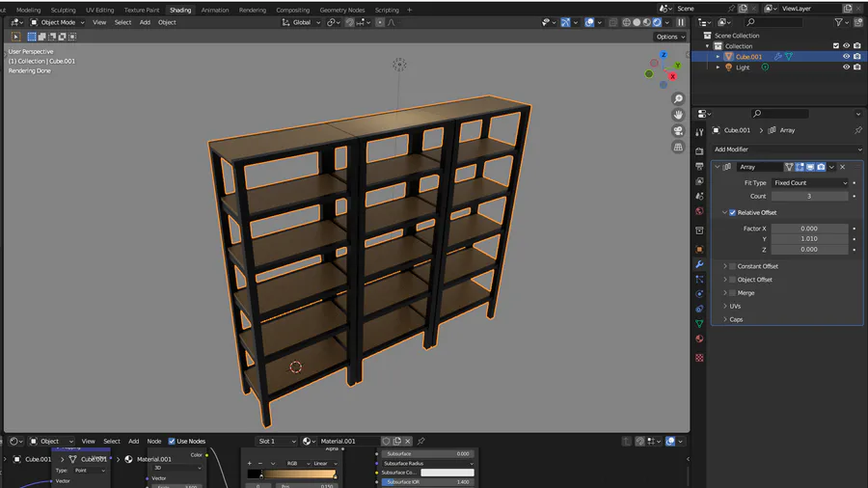Screen dimensions: 868x488
Task: Toggle Array modifier viewport display icon
Action: point(810,167)
